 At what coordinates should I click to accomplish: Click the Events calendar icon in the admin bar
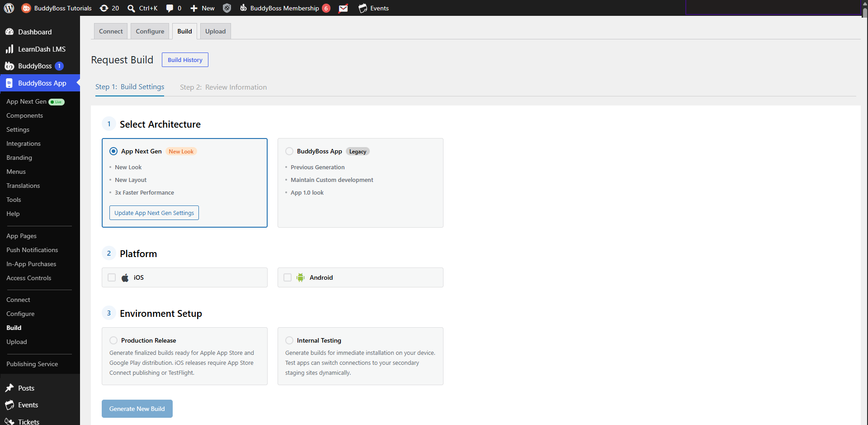coord(363,8)
